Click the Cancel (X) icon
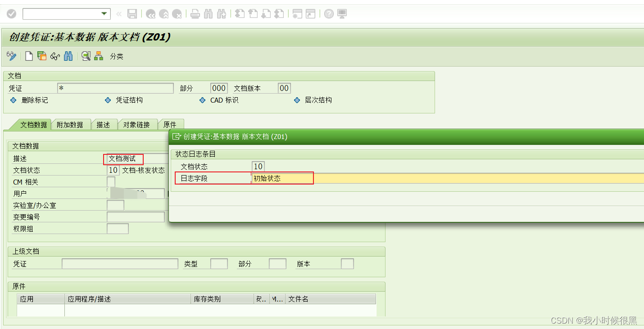The image size is (644, 329). tap(177, 14)
